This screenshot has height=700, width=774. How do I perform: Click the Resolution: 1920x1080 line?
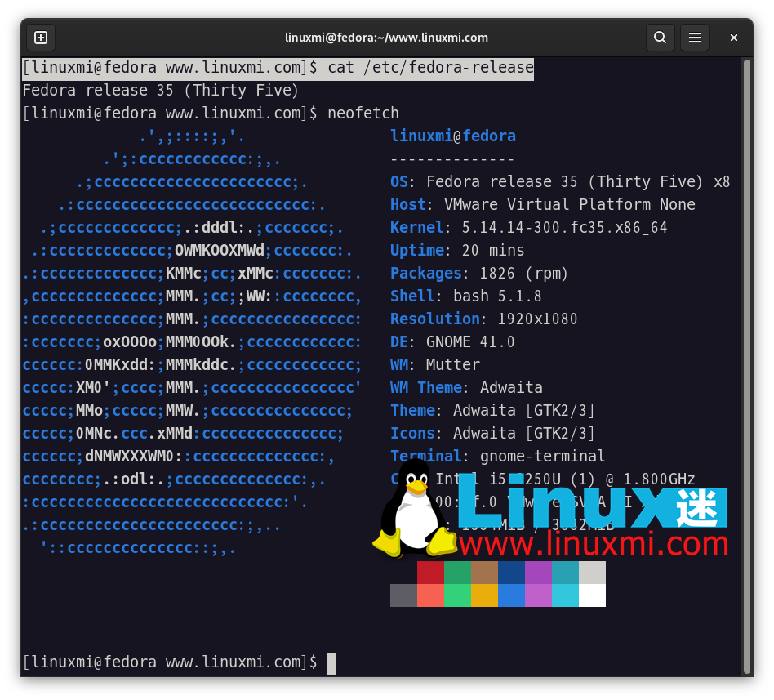pyautogui.click(x=483, y=319)
